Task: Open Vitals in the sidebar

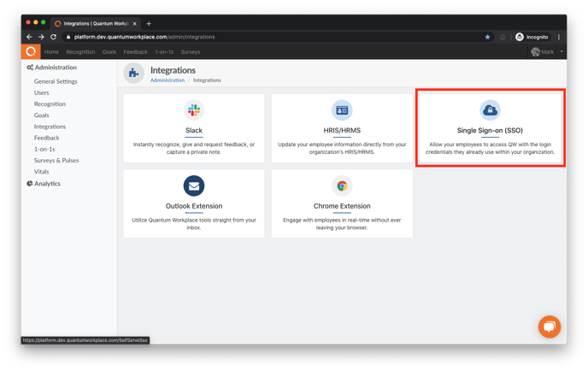Action: coord(41,172)
